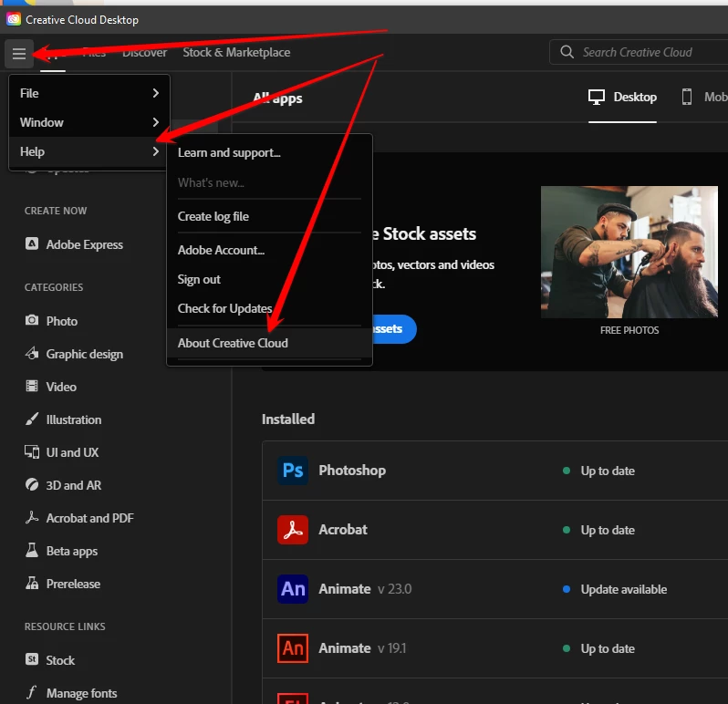Click the Photoshop app name
The width and height of the screenshot is (728, 704).
tap(352, 471)
